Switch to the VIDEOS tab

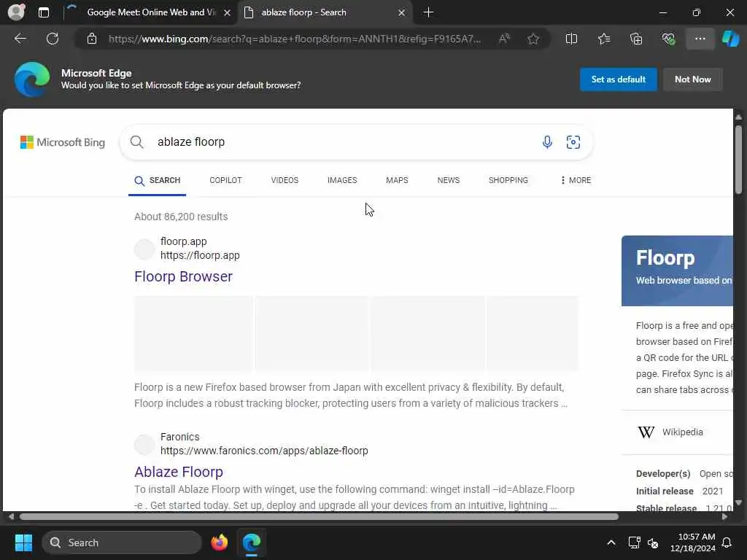[285, 181]
